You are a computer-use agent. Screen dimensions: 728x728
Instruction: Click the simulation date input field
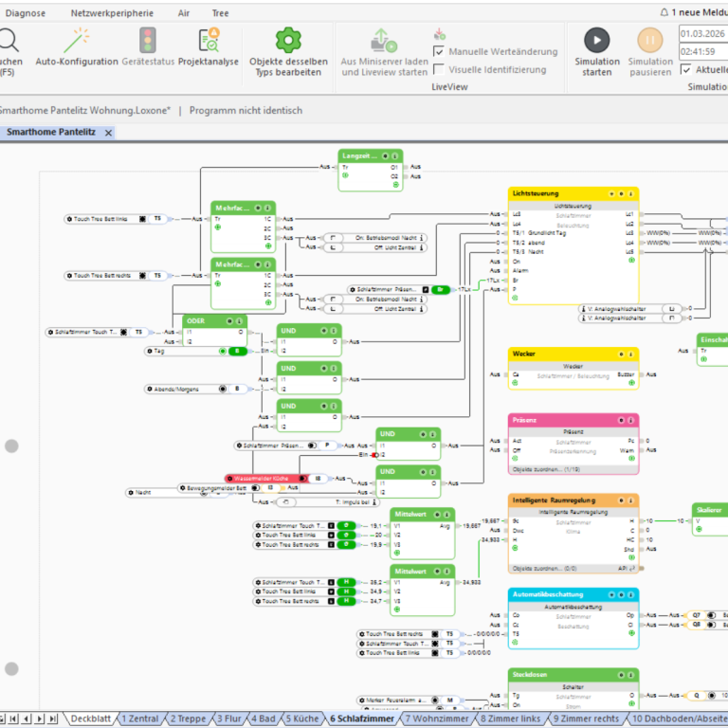tap(702, 33)
